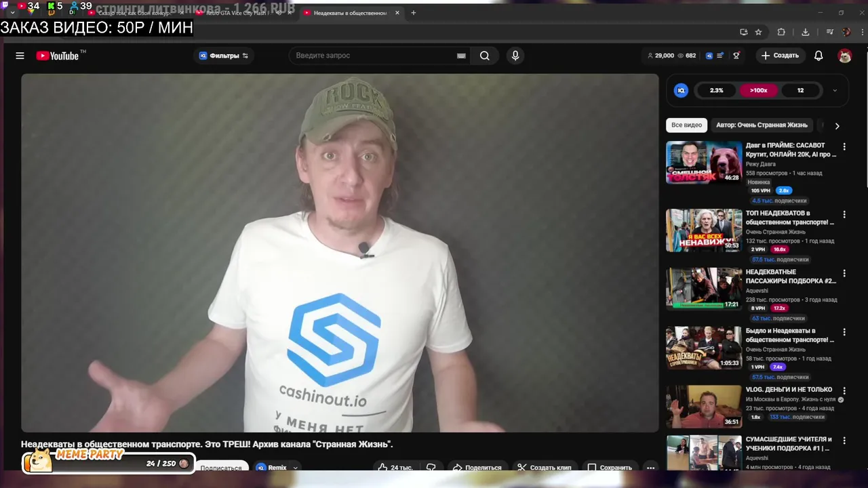868x488 pixels.
Task: Open thumbnail of Быдло и Неадекваты video
Action: click(704, 348)
